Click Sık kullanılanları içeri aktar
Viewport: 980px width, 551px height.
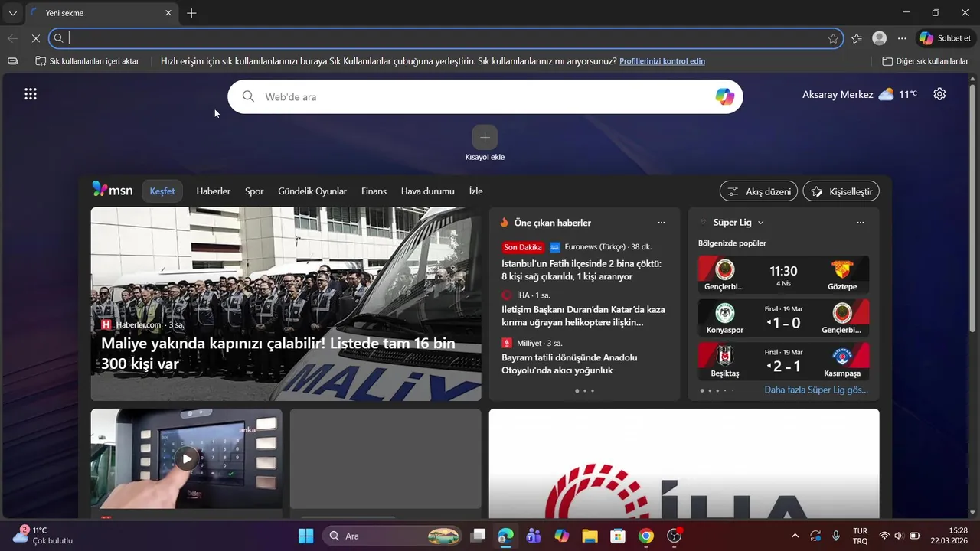click(87, 61)
